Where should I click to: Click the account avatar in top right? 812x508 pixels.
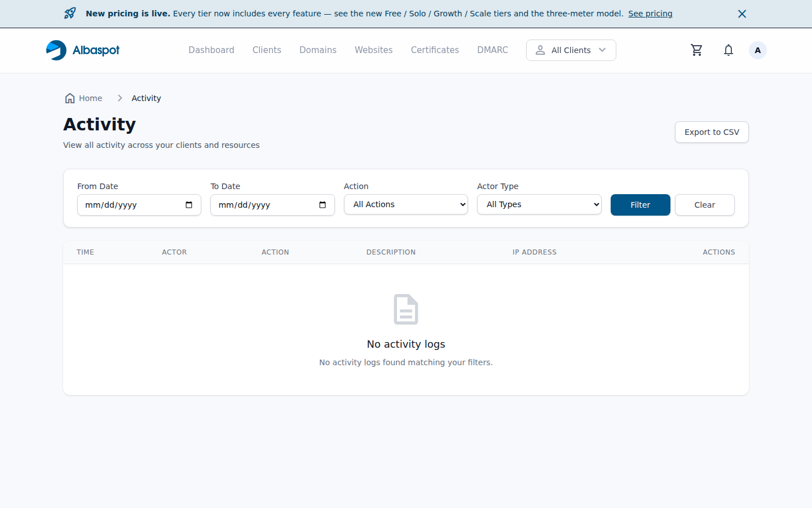tap(758, 50)
